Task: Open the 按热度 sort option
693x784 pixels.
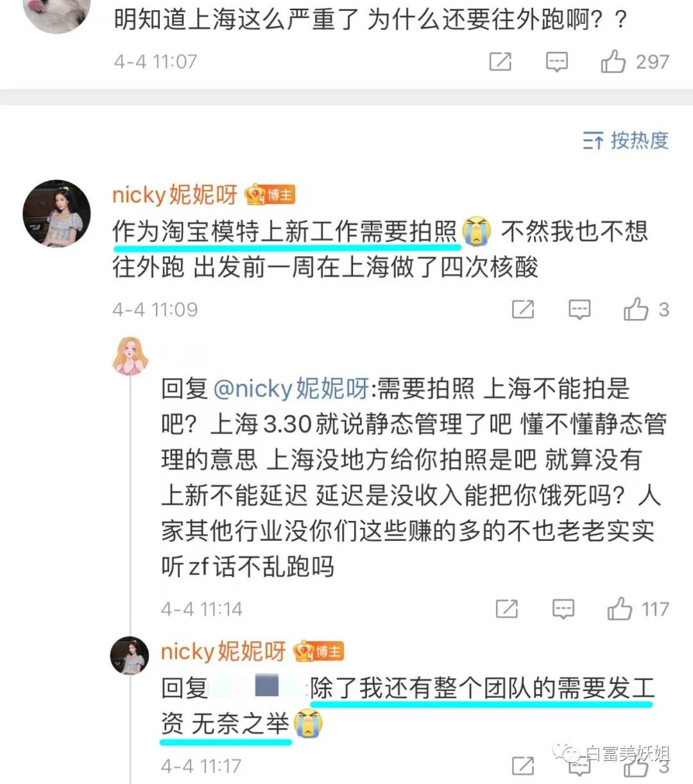Action: click(x=626, y=140)
